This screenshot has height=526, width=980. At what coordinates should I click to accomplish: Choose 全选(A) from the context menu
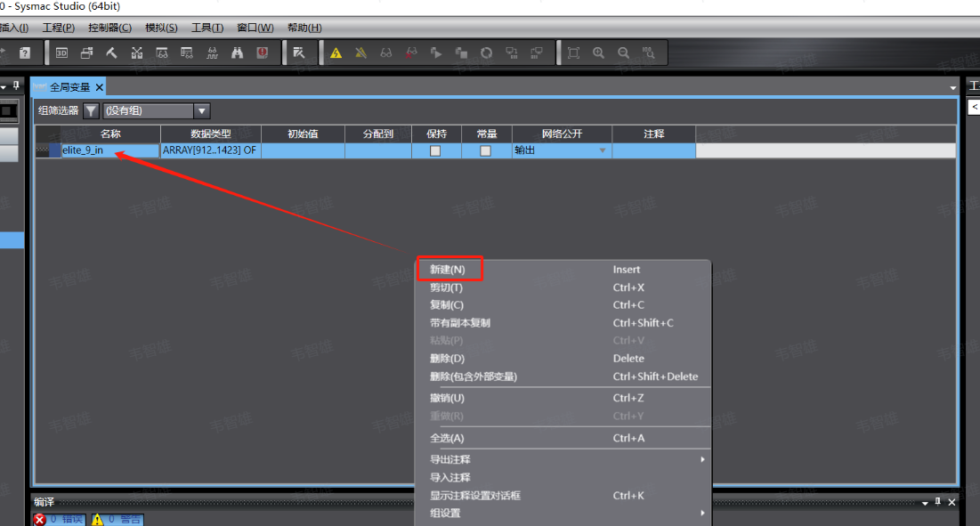coord(447,438)
